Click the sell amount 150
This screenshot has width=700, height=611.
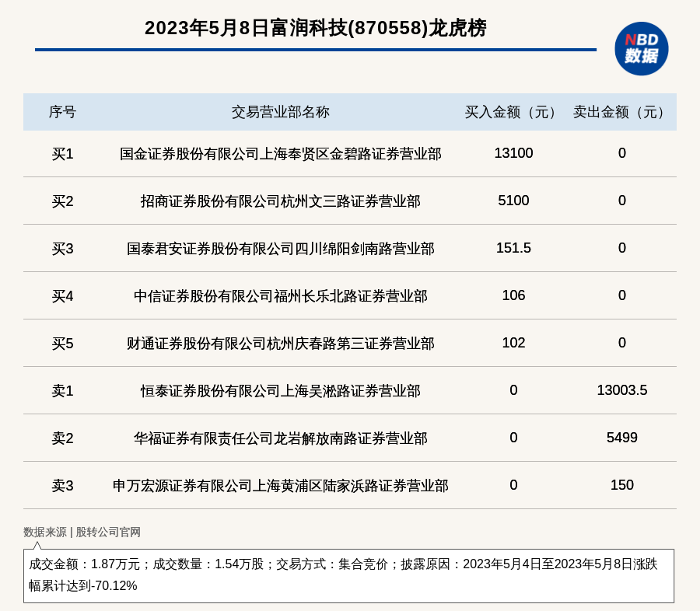(622, 485)
